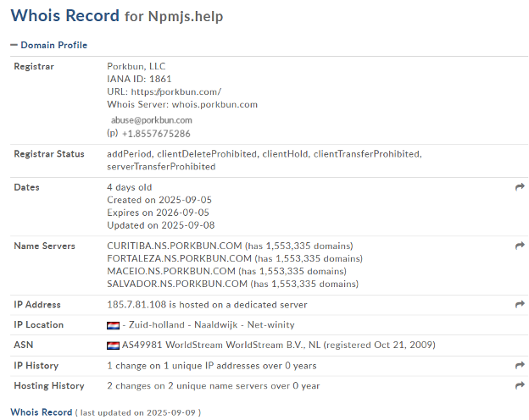Select the 'IANA ID: 1861' text
This screenshot has width=529, height=420.
tap(139, 79)
